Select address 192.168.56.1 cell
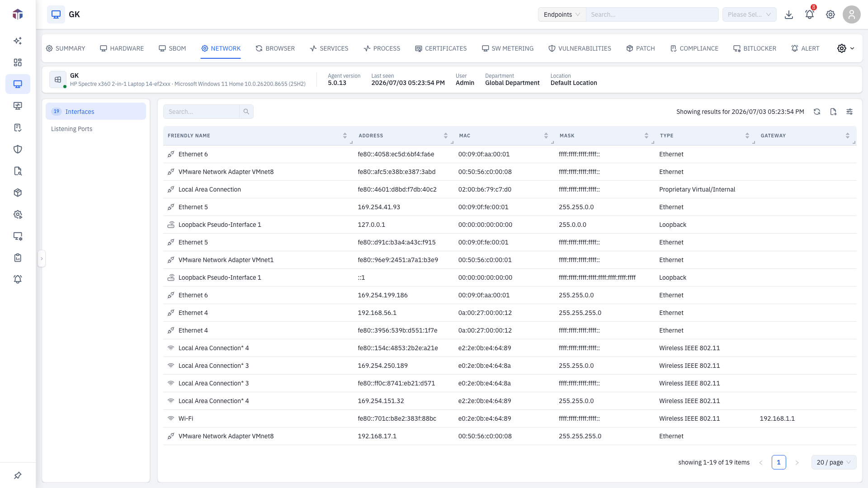This screenshot has height=488, width=868. click(x=377, y=313)
